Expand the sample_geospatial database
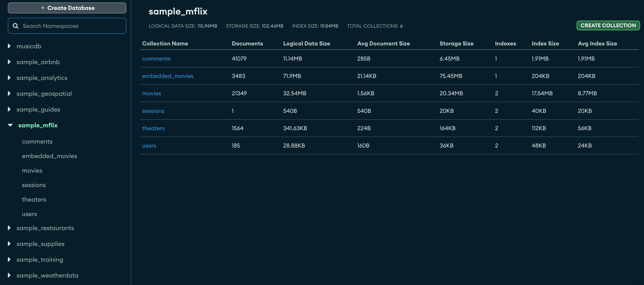644x285 pixels. coord(9,93)
